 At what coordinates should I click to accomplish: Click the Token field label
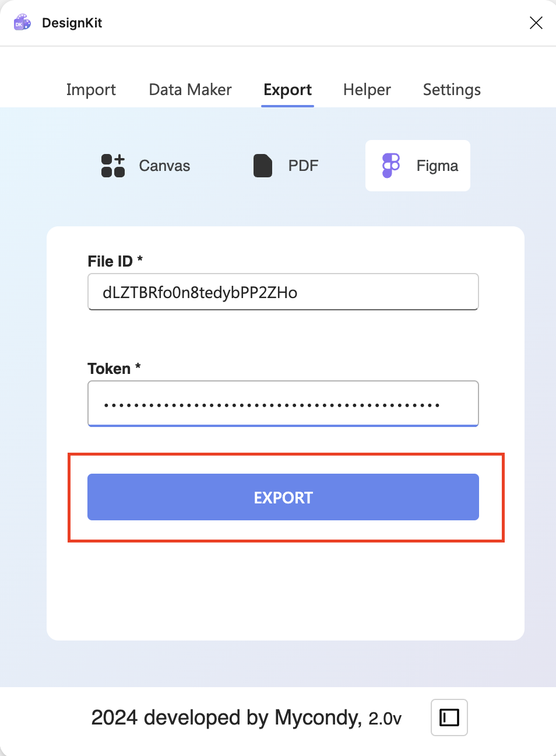coord(109,369)
